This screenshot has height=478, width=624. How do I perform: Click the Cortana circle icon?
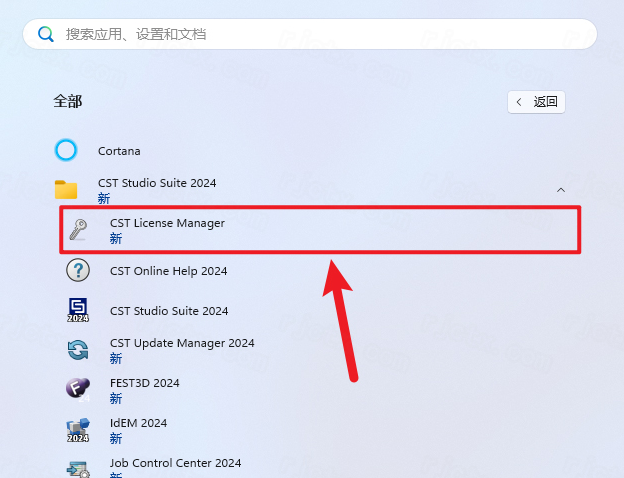click(66, 151)
